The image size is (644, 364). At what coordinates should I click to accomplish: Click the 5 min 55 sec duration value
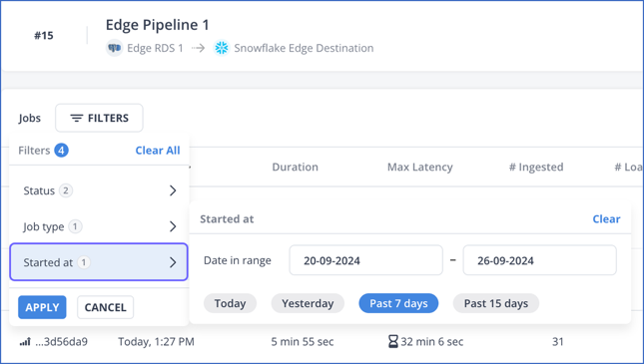303,341
